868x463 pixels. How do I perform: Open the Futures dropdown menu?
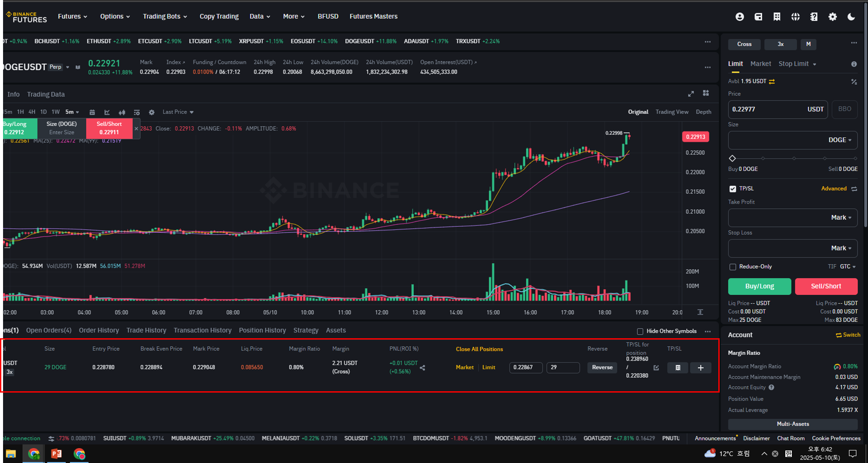click(73, 17)
